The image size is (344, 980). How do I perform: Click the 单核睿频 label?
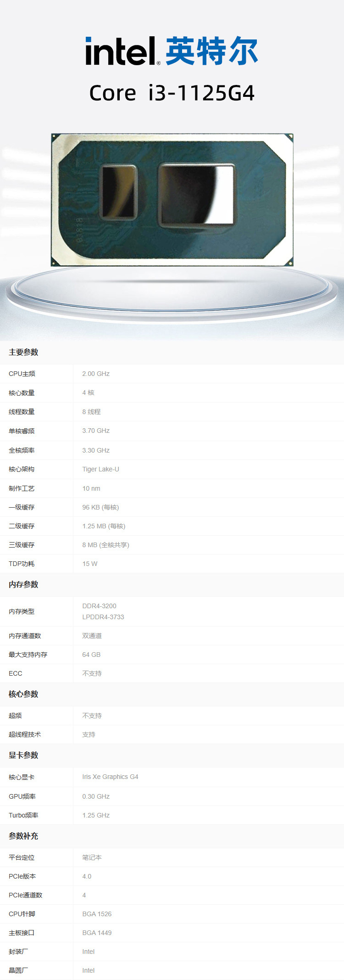pos(22,431)
